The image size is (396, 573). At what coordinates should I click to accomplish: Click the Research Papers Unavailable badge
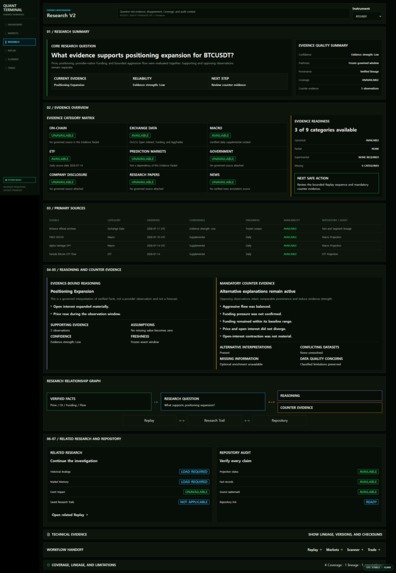tap(142, 182)
